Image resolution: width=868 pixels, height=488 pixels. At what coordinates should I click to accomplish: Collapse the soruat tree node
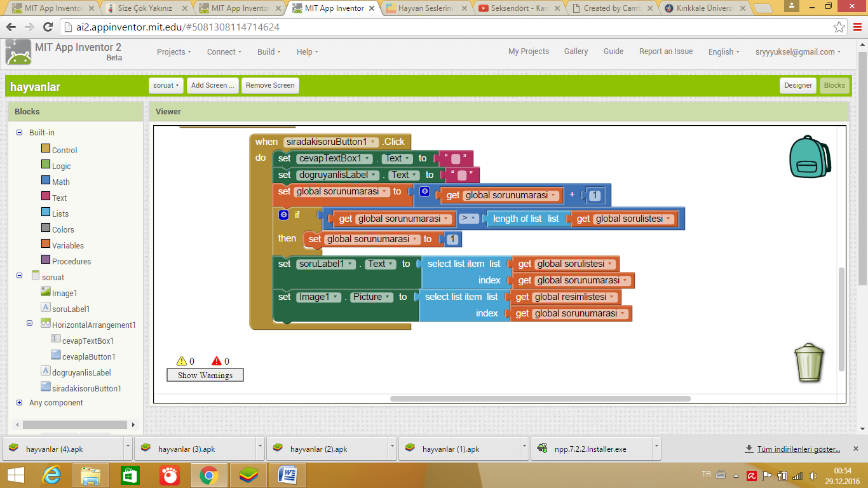pos(19,276)
